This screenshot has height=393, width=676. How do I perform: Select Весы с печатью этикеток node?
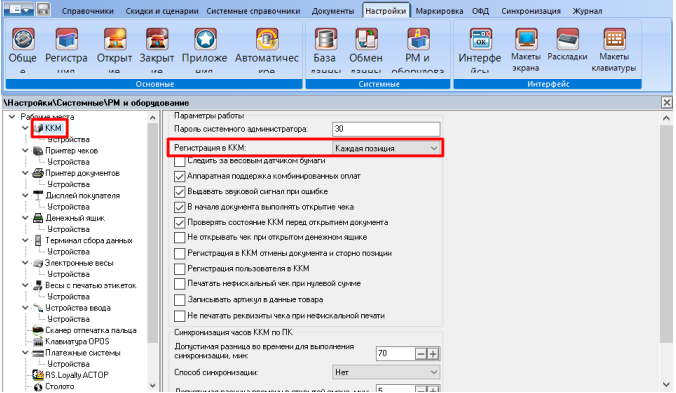[x=91, y=285]
